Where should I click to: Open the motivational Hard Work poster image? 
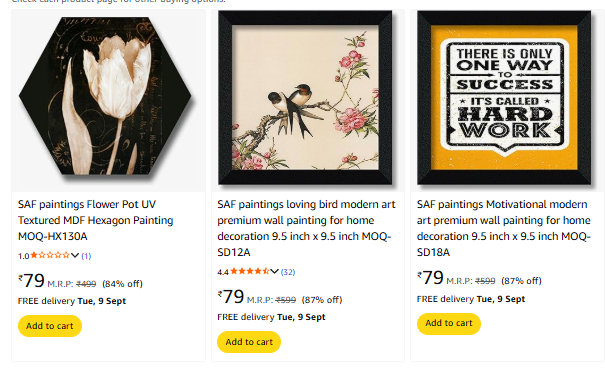[x=504, y=98]
